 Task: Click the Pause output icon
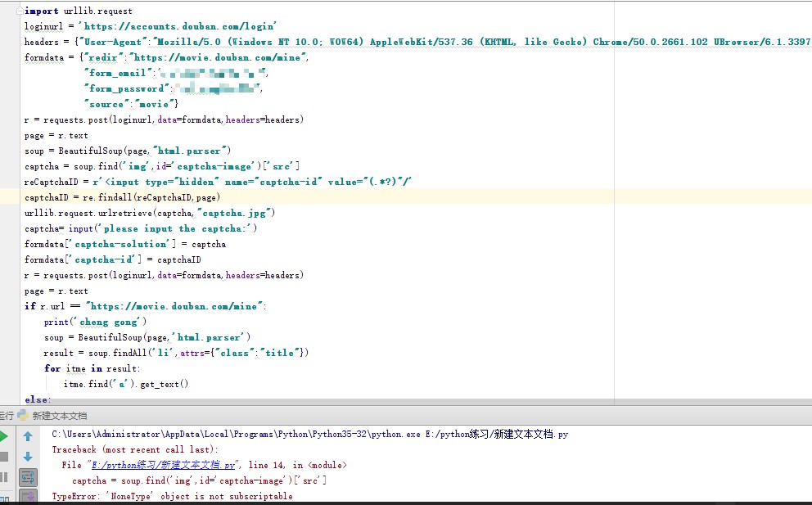(x=4, y=476)
